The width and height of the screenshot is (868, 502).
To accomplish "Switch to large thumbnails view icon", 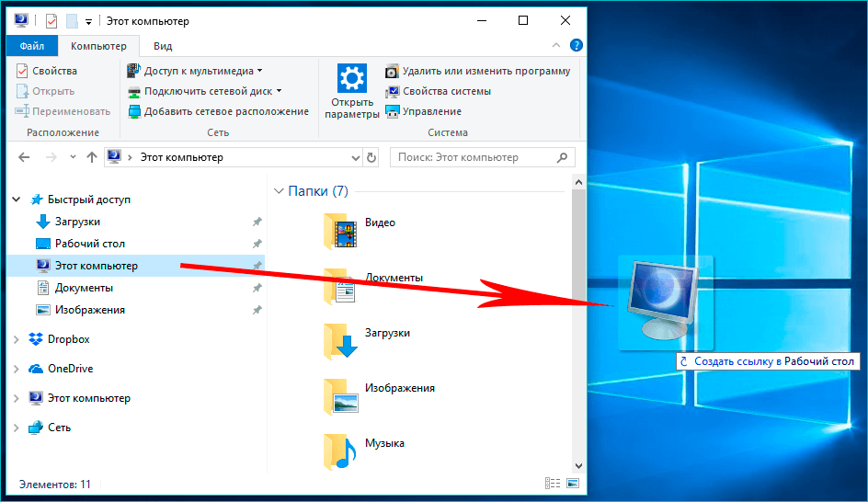I will tap(573, 484).
